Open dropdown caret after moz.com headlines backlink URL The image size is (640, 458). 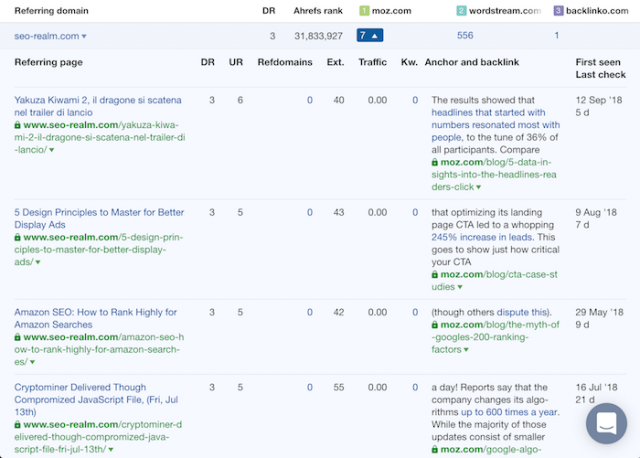pos(478,187)
